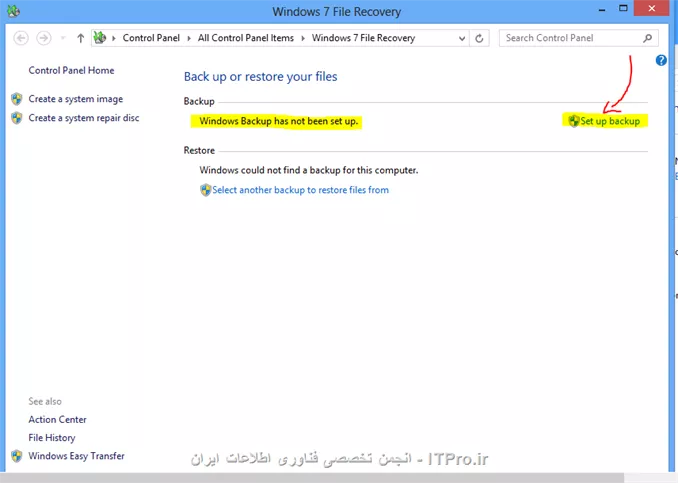This screenshot has width=678, height=483.
Task: Expand the chevron before Control Panel breadcrumb
Action: (114, 38)
